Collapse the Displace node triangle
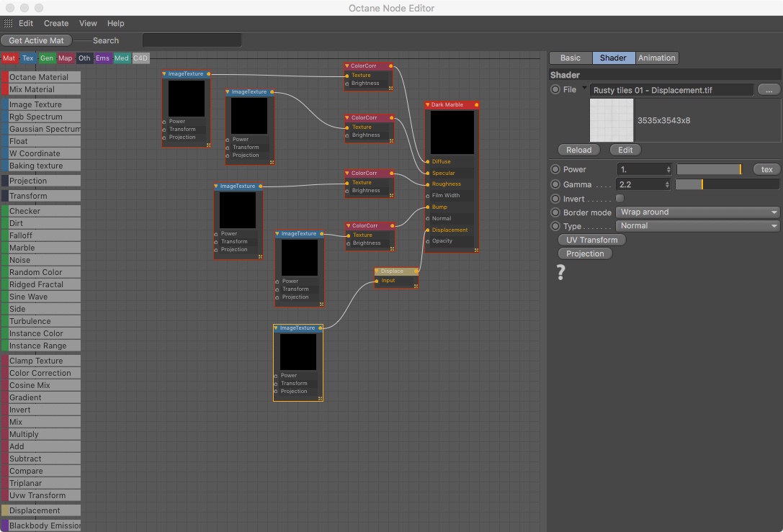Viewport: 783px width, 532px height. pos(377,271)
